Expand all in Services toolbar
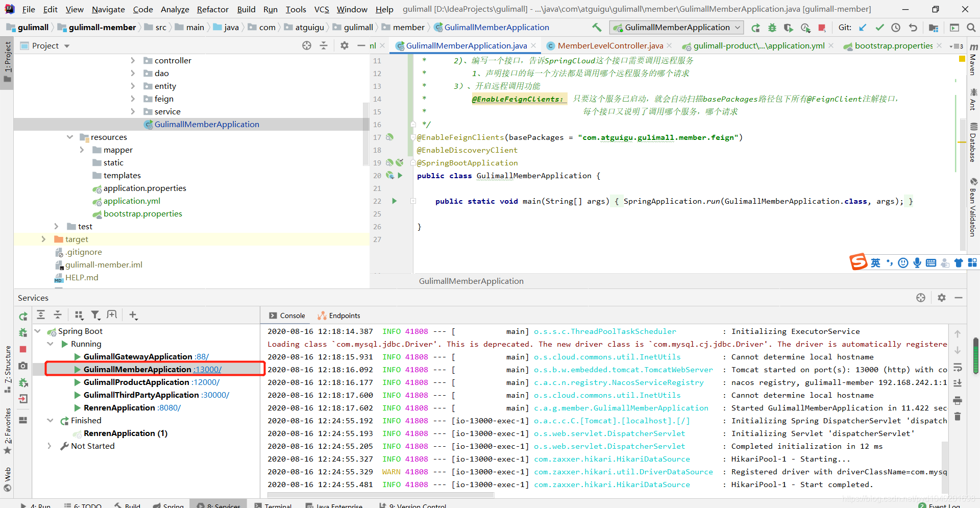980x508 pixels. click(x=41, y=315)
